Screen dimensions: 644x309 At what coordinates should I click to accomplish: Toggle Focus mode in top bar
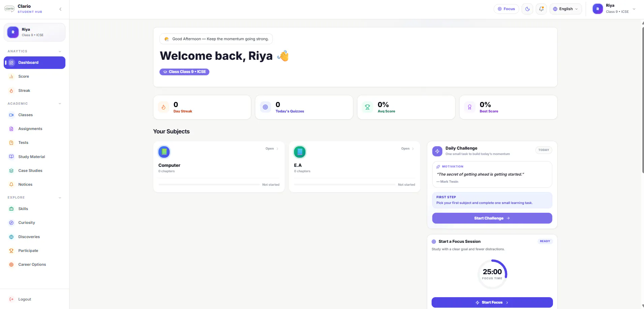click(506, 9)
